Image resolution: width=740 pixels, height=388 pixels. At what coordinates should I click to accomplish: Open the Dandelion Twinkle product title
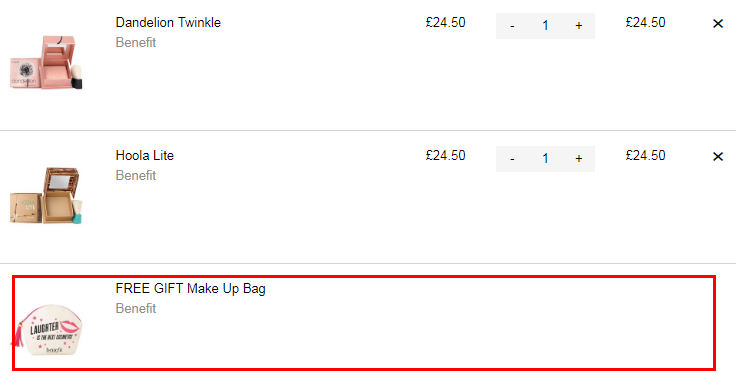(168, 23)
